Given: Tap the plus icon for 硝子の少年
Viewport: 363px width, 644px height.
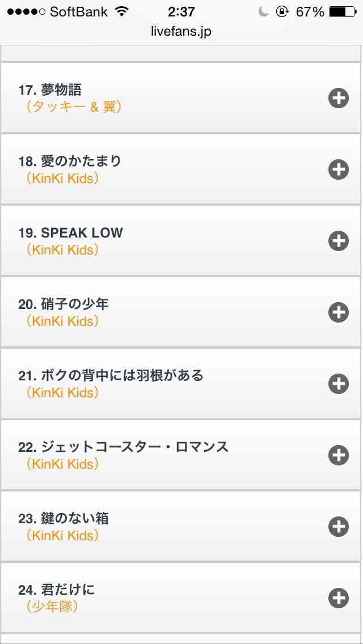Looking at the screenshot, I should coord(339,312).
